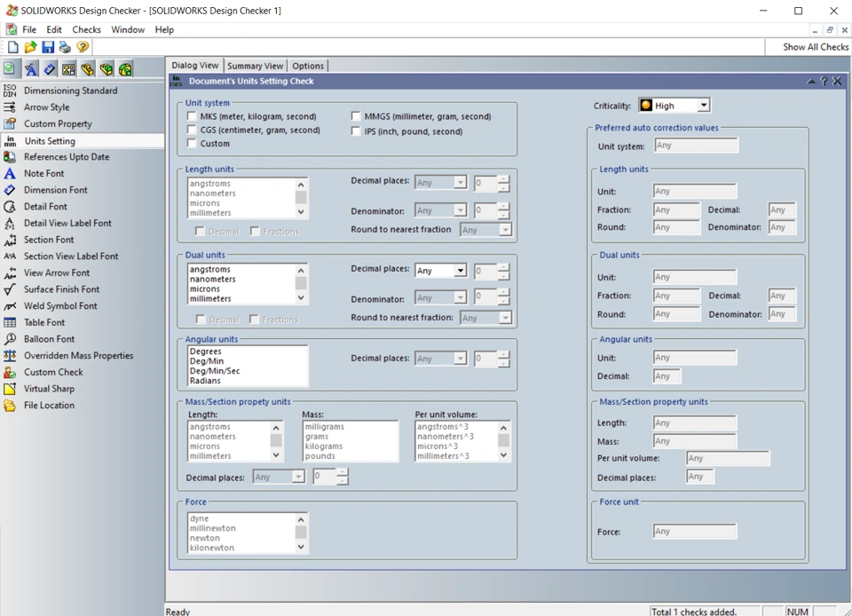The width and height of the screenshot is (852, 616).
Task: Open the Criticality High dropdown
Action: tap(704, 105)
